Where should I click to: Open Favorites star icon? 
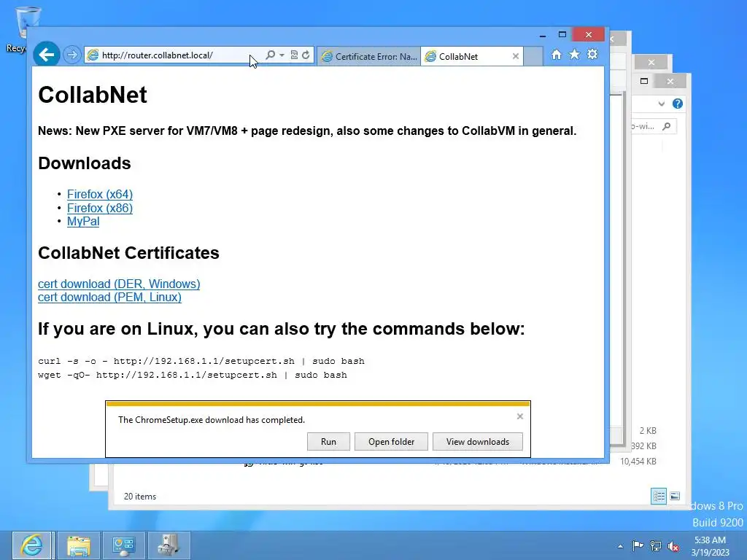tap(575, 55)
